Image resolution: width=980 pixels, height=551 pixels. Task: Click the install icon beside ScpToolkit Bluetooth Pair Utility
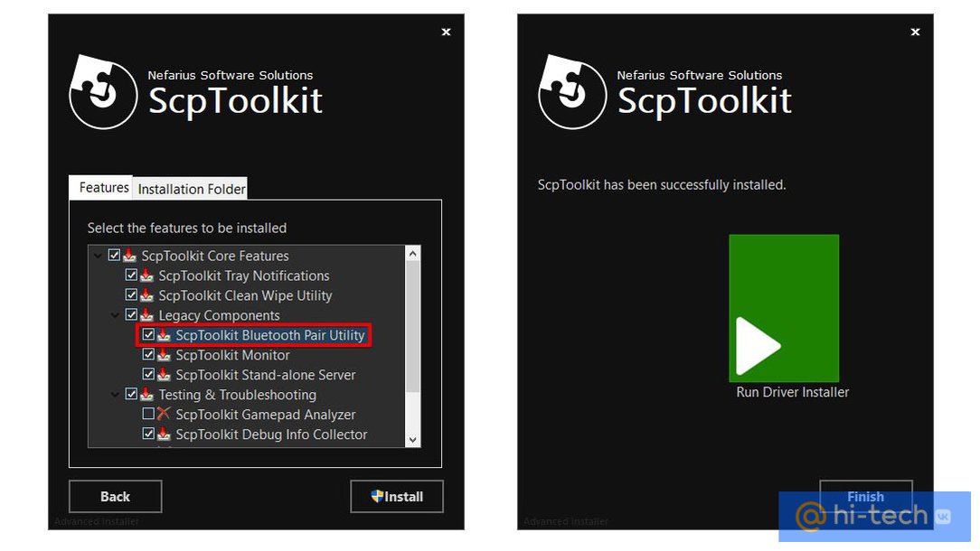tap(164, 335)
